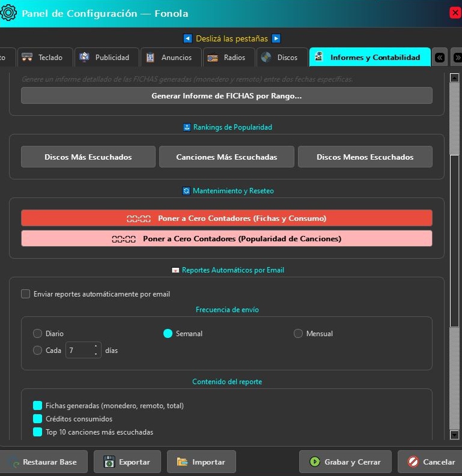
Task: Enable 'Enviar reportes automáticamente por email'
Action: [x=25, y=294]
